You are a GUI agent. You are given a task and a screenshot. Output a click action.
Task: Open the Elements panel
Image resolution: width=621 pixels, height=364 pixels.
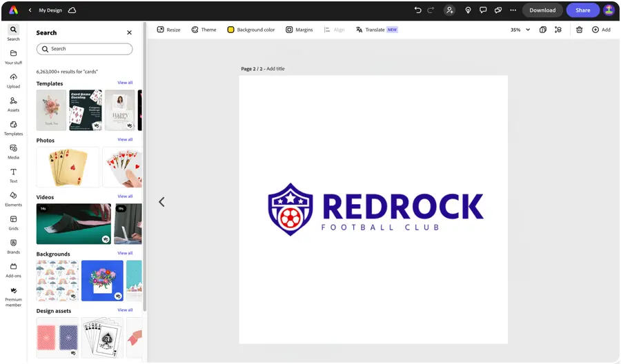[13, 199]
